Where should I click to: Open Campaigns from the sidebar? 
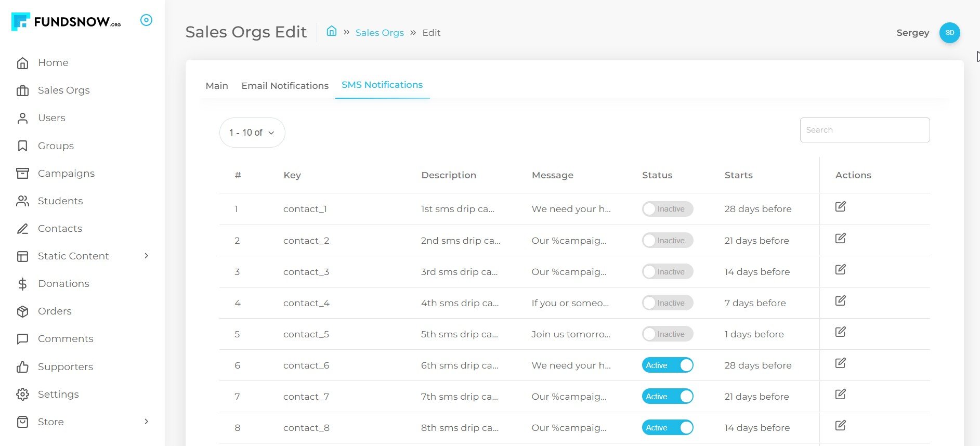(x=66, y=174)
